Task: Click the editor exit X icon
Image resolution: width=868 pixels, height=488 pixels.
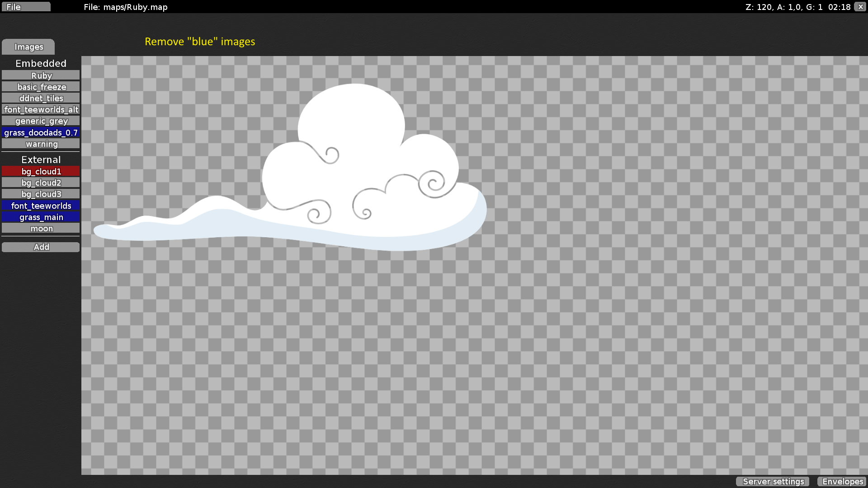Action: click(859, 7)
